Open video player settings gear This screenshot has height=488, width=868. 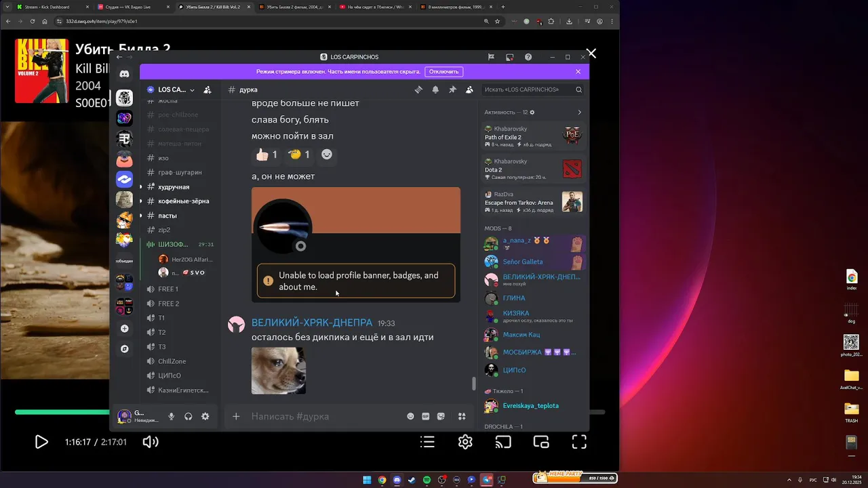click(x=465, y=442)
